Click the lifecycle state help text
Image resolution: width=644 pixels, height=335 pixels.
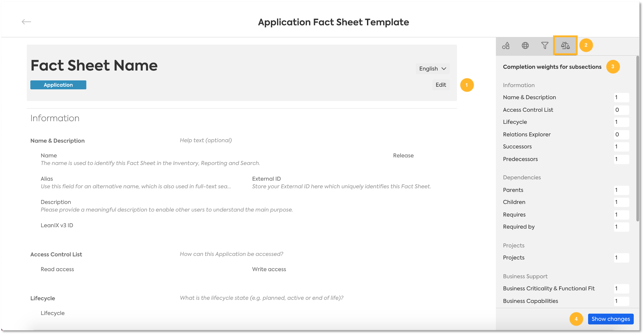(262, 298)
